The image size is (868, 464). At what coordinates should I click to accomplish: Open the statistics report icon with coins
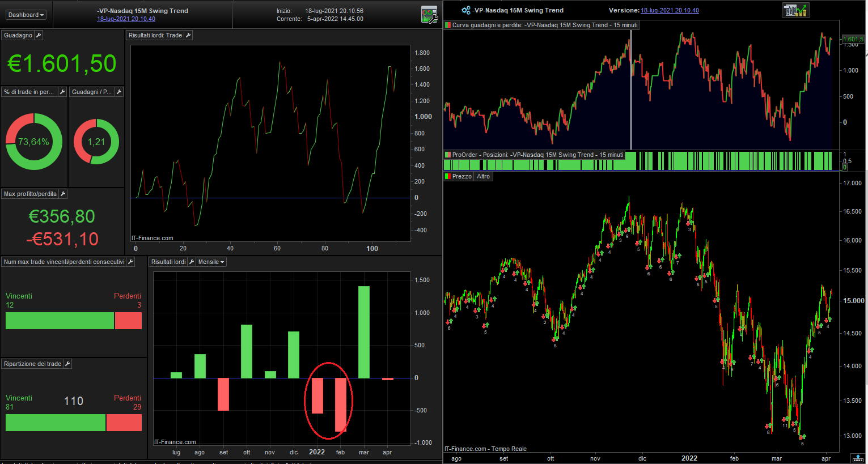pos(795,10)
